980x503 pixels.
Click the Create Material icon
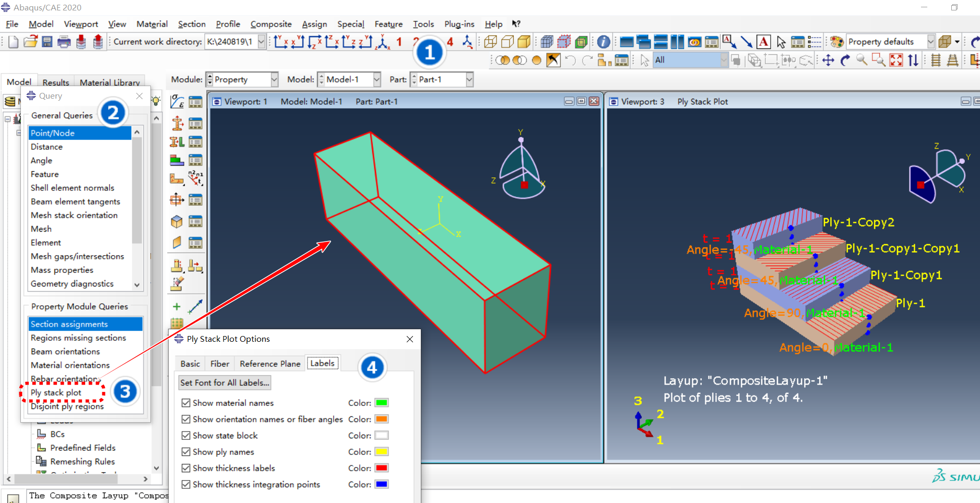(x=177, y=102)
